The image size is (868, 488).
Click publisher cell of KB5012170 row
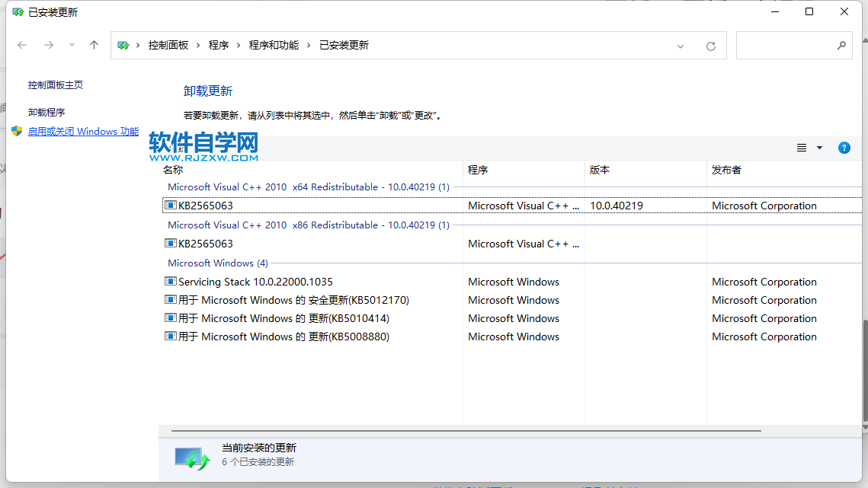(x=764, y=301)
